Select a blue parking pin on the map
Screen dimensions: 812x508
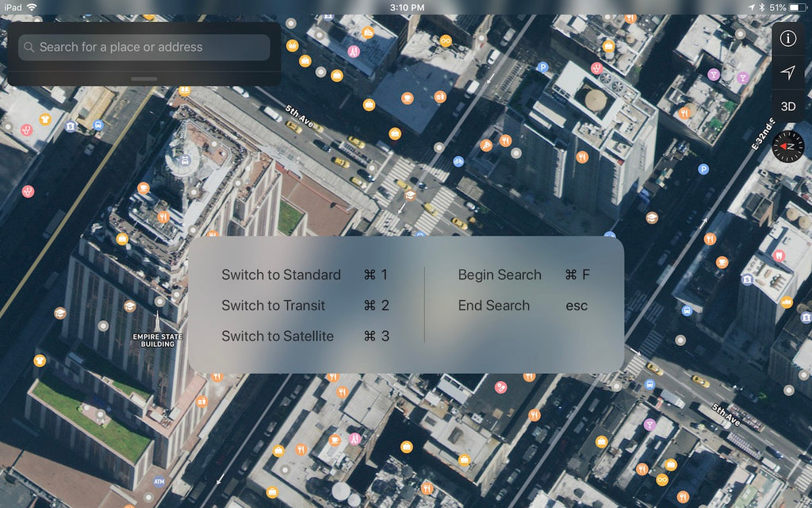543,68
